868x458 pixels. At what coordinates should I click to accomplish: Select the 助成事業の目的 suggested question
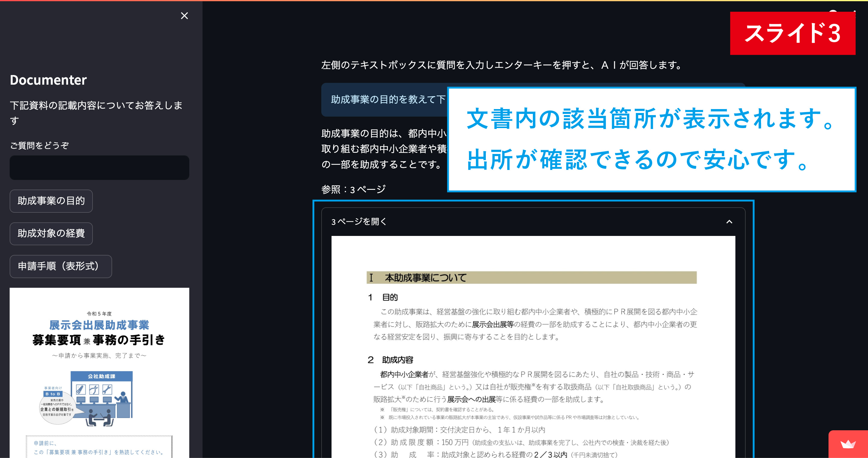point(51,201)
